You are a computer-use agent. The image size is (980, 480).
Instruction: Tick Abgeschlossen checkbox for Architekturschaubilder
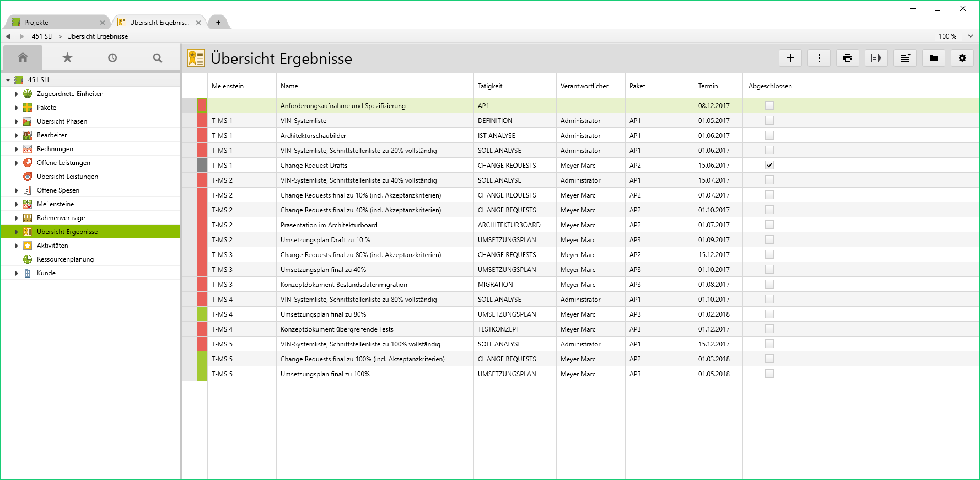(769, 135)
